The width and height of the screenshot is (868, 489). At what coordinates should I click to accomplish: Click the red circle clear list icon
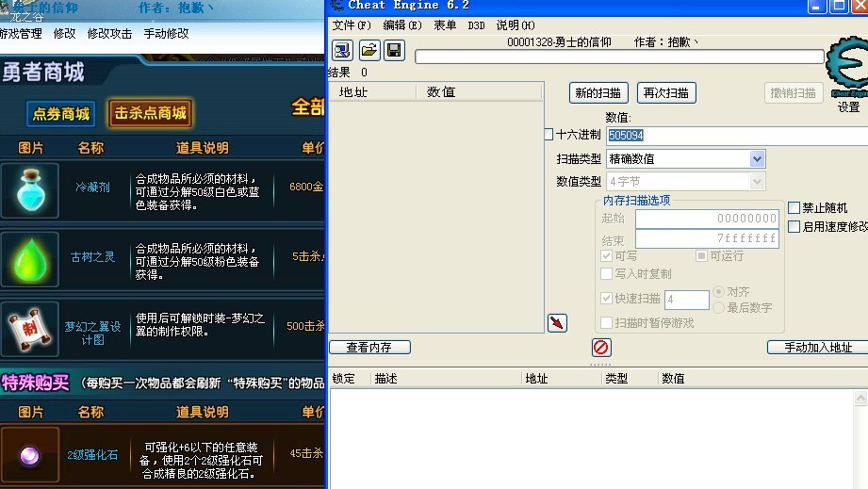(x=600, y=348)
